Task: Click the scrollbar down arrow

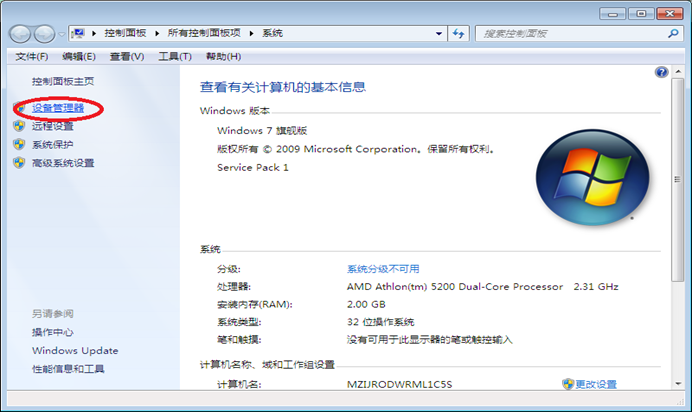Action: pyautogui.click(x=678, y=384)
